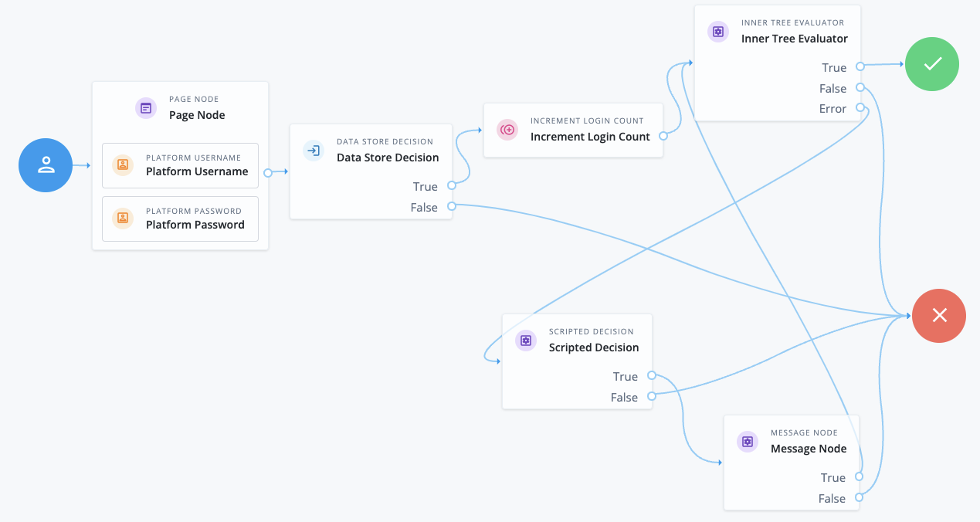The height and width of the screenshot is (522, 980).
Task: Select the Platform Username field inside Page Node
Action: coord(180,165)
